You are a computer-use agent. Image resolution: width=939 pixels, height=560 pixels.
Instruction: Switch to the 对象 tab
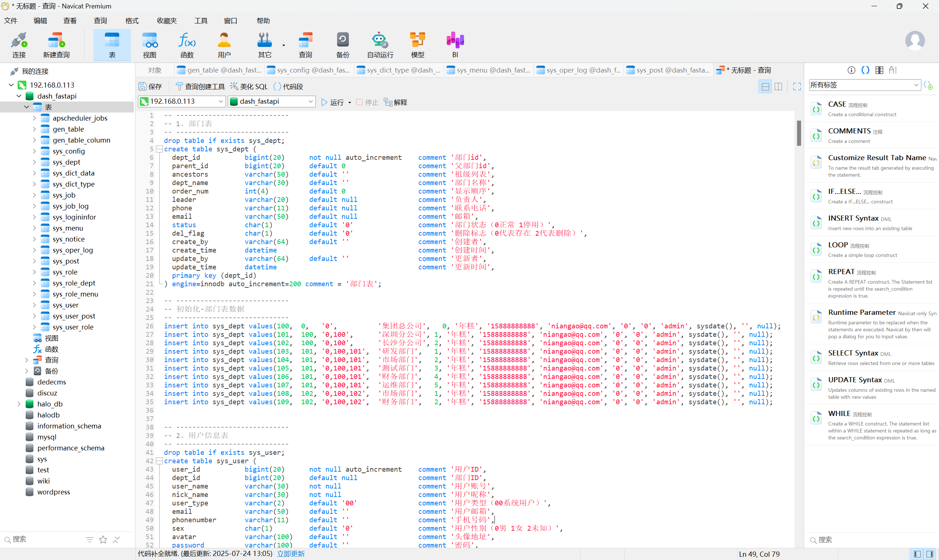155,70
